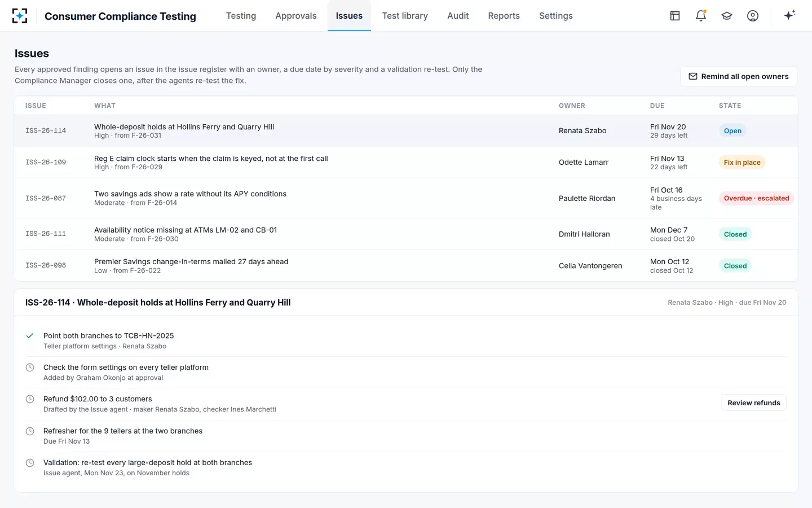Viewport: 812px width, 508px height.
Task: Switch to the Testing tab
Action: (x=241, y=16)
